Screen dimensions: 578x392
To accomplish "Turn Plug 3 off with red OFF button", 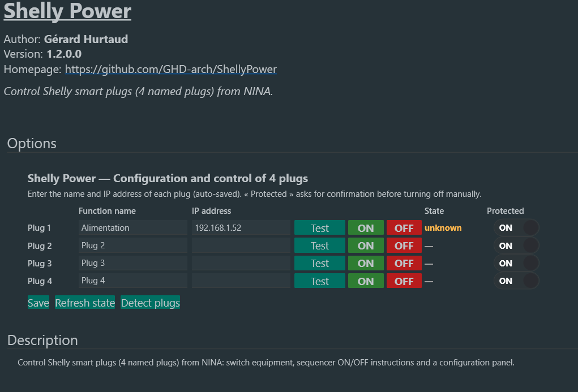I will (x=404, y=263).
